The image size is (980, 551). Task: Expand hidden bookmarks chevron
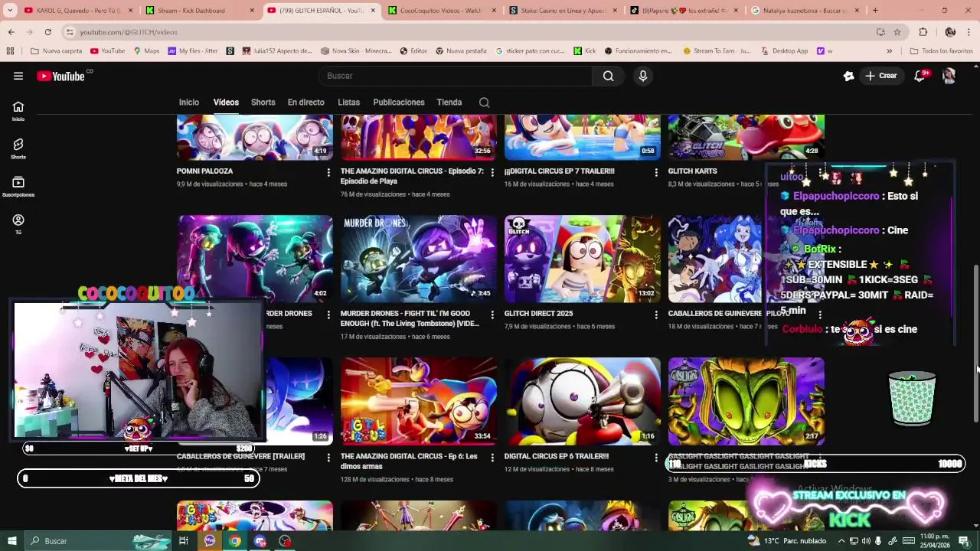[890, 51]
